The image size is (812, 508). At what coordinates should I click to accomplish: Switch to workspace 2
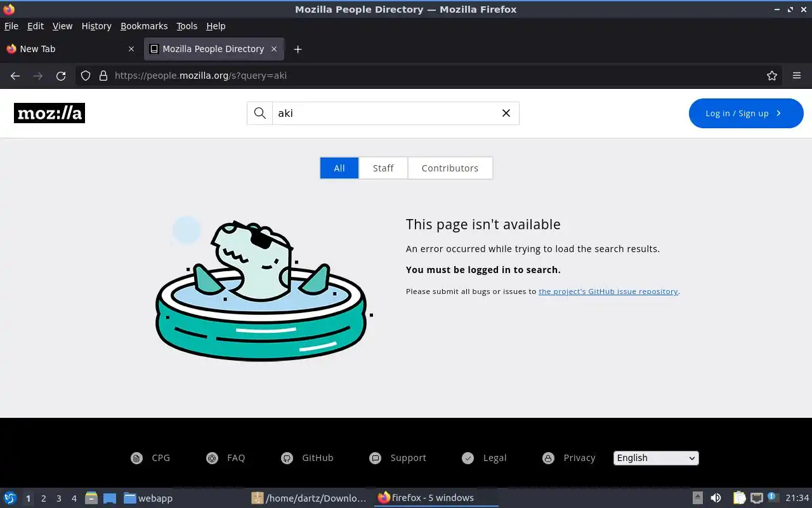43,498
